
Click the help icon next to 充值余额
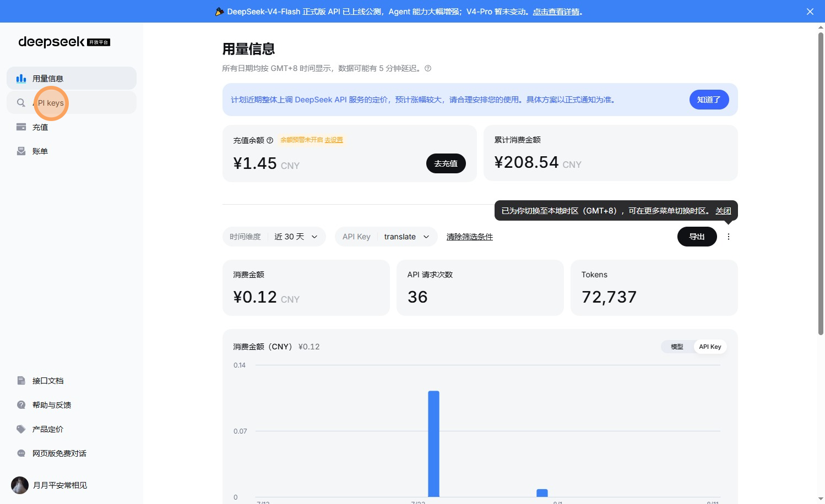tap(270, 140)
